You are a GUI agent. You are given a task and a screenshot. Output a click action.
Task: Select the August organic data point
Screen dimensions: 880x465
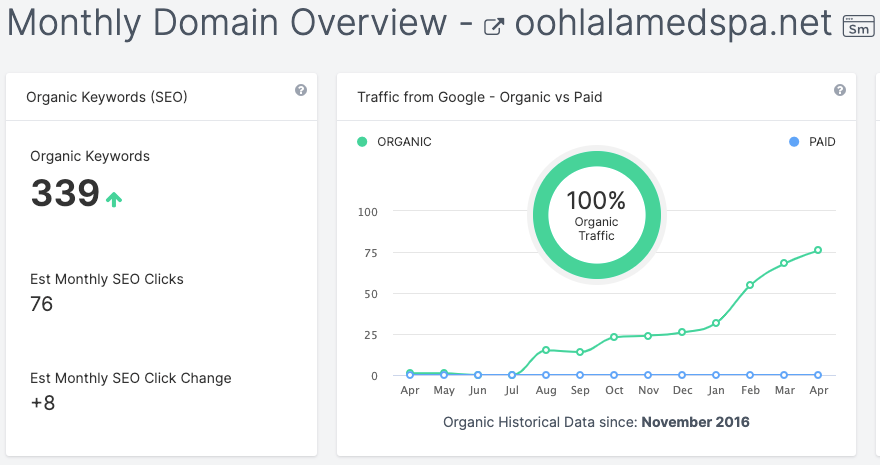point(546,350)
